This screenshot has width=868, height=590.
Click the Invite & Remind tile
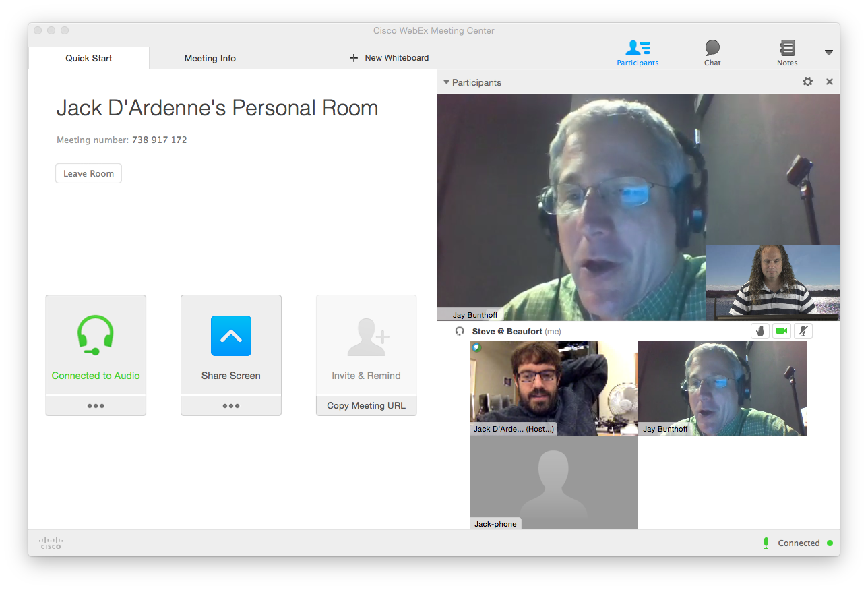[x=367, y=345]
